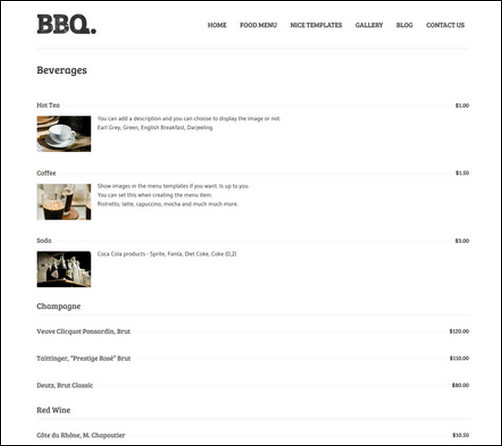
Task: Open the HOME menu item
Action: pos(217,25)
